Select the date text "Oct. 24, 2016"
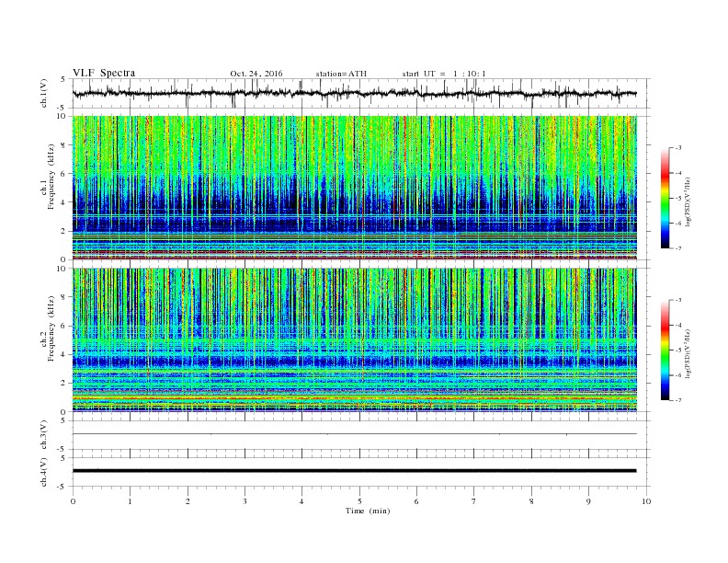Image resolution: width=728 pixels, height=563 pixels. coord(256,74)
